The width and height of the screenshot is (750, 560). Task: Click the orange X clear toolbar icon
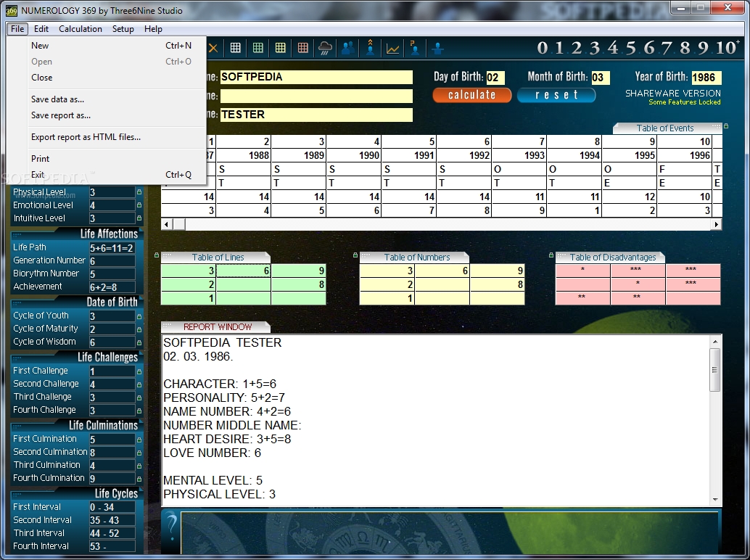point(213,48)
